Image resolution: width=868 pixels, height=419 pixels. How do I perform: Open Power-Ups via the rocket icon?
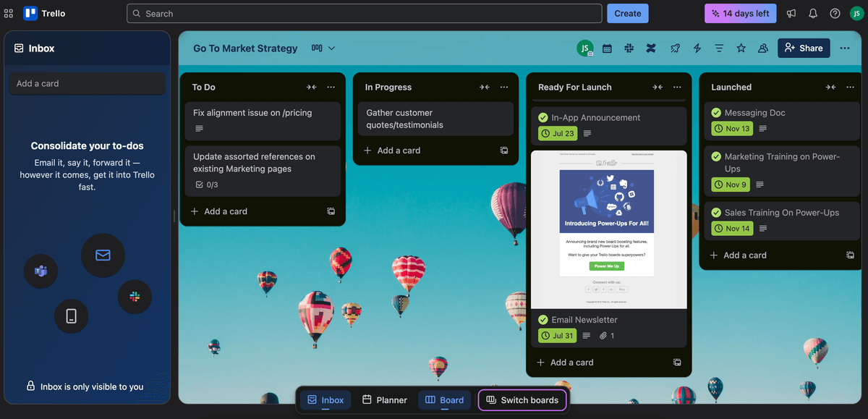coord(675,48)
